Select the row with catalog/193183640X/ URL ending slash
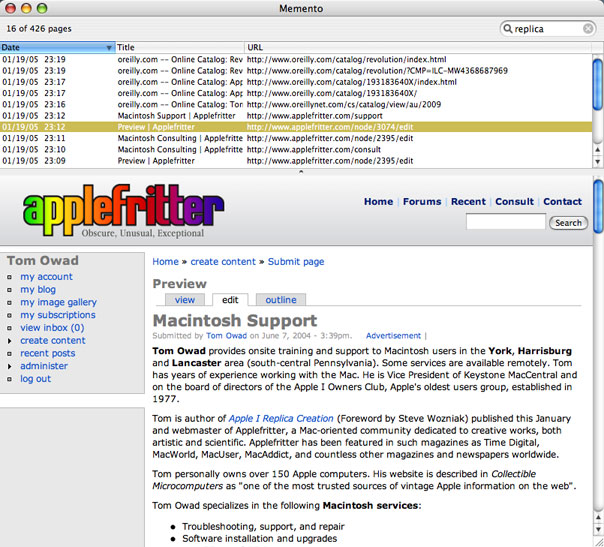The width and height of the screenshot is (604, 547). [296, 93]
